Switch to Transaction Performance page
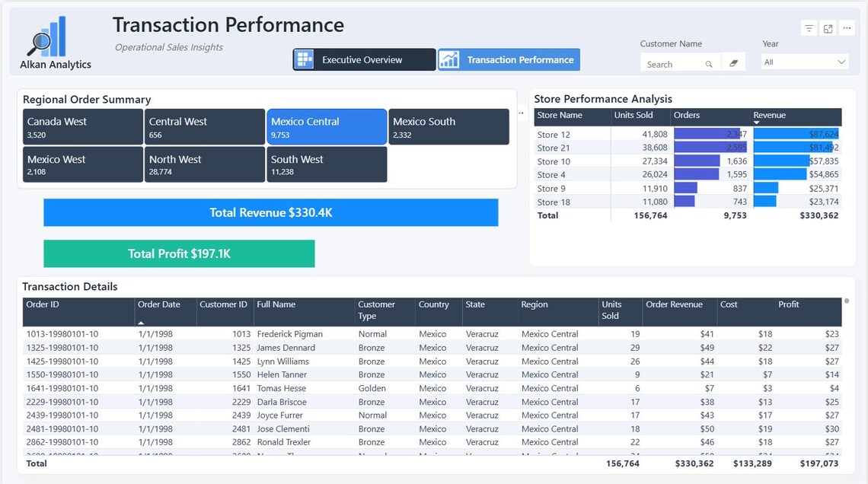 point(509,60)
